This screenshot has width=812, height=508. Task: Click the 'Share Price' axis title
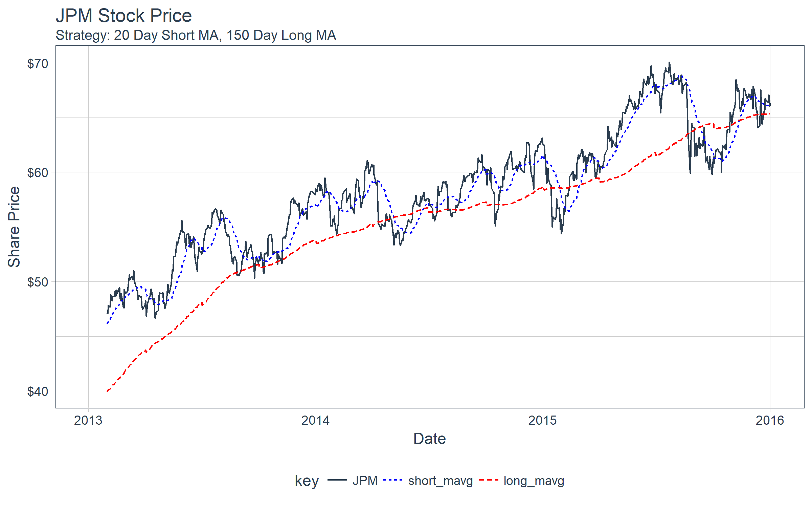[14, 227]
